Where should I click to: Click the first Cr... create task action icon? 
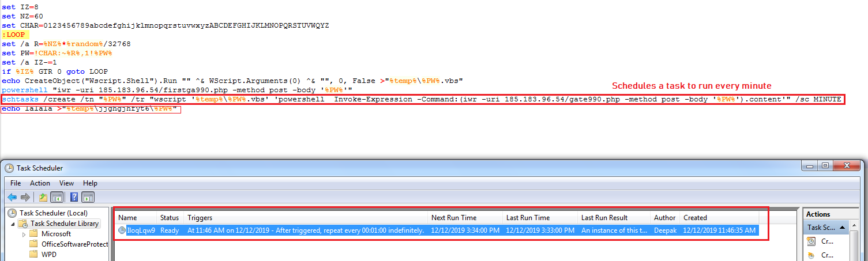tap(812, 241)
